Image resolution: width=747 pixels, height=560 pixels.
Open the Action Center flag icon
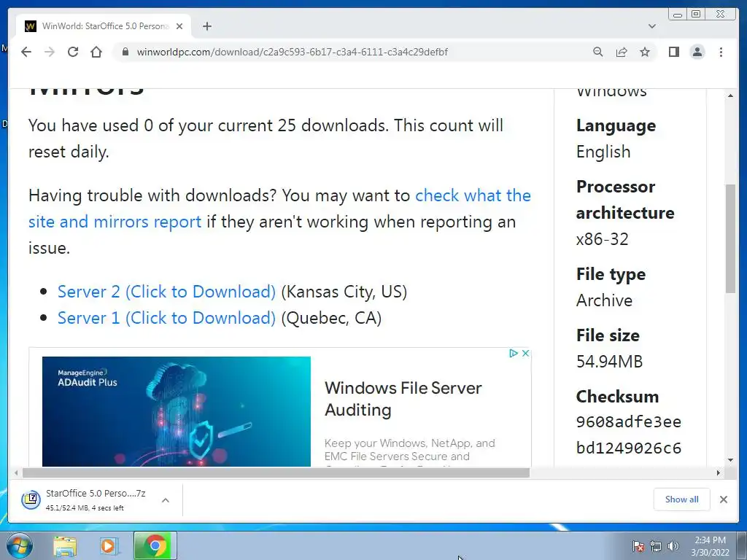click(638, 547)
